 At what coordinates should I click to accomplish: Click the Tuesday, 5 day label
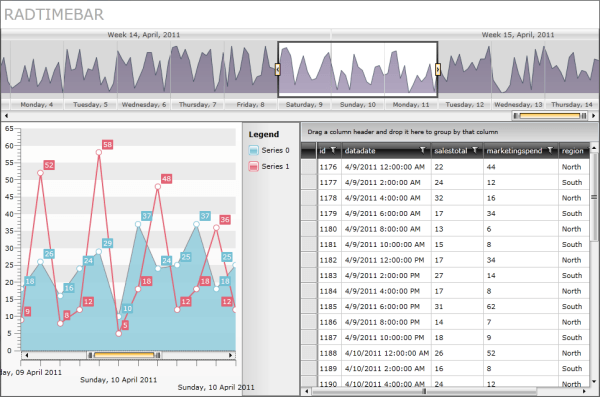pyautogui.click(x=90, y=104)
